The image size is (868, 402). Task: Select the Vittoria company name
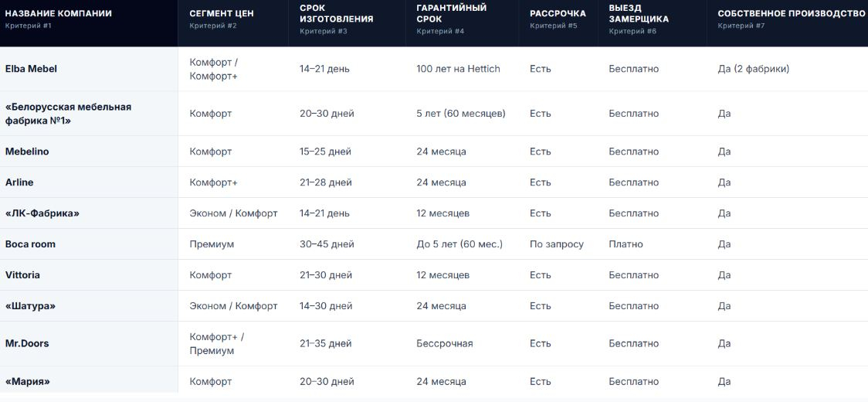pos(22,275)
